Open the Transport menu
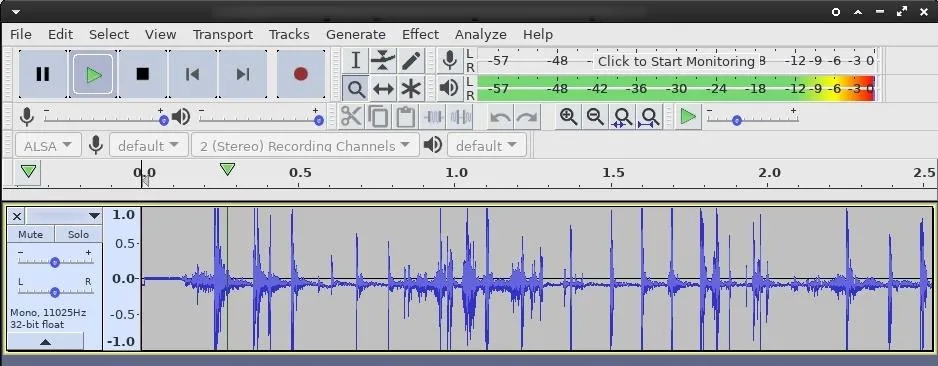Viewport: 938px width, 366px height. (223, 35)
